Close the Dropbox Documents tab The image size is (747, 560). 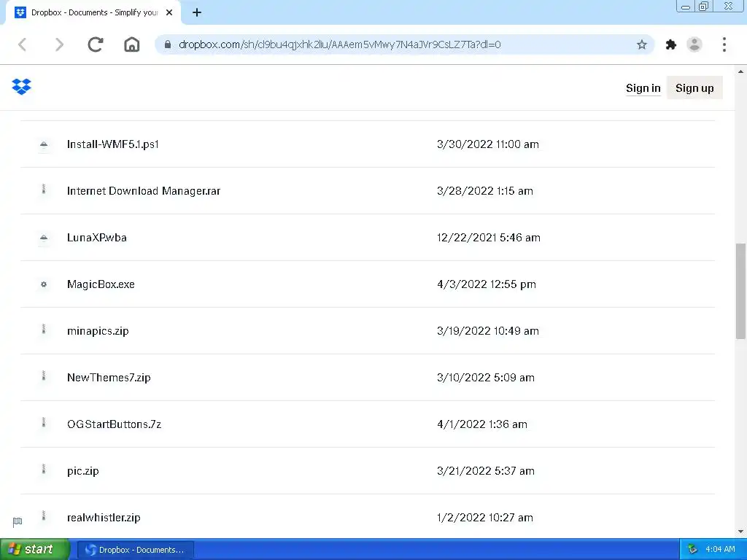169,13
